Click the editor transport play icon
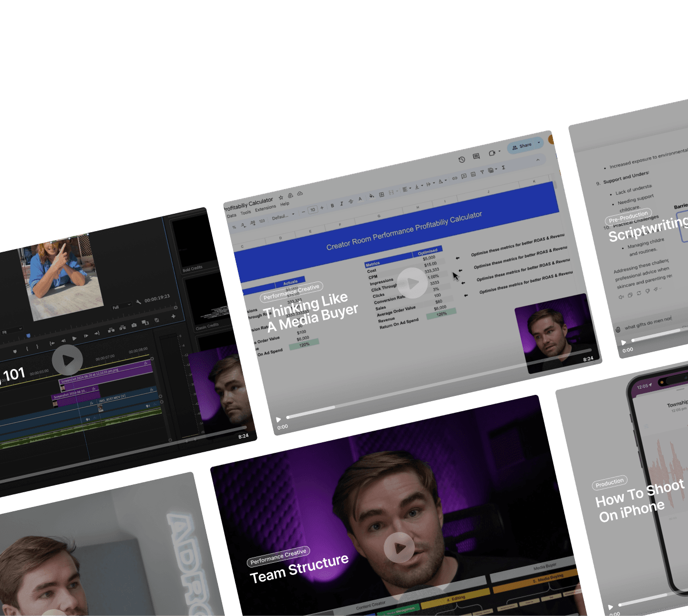Screen dimensions: 688x616 74,338
